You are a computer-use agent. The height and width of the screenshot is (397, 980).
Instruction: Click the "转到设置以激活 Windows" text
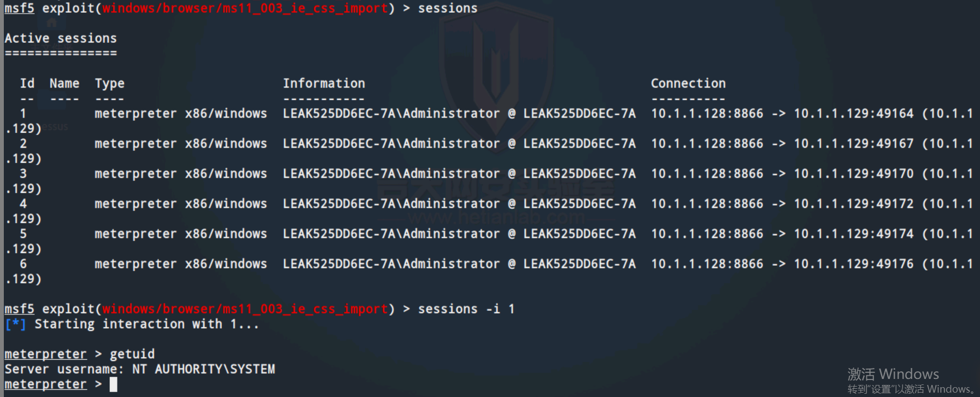tap(911, 389)
